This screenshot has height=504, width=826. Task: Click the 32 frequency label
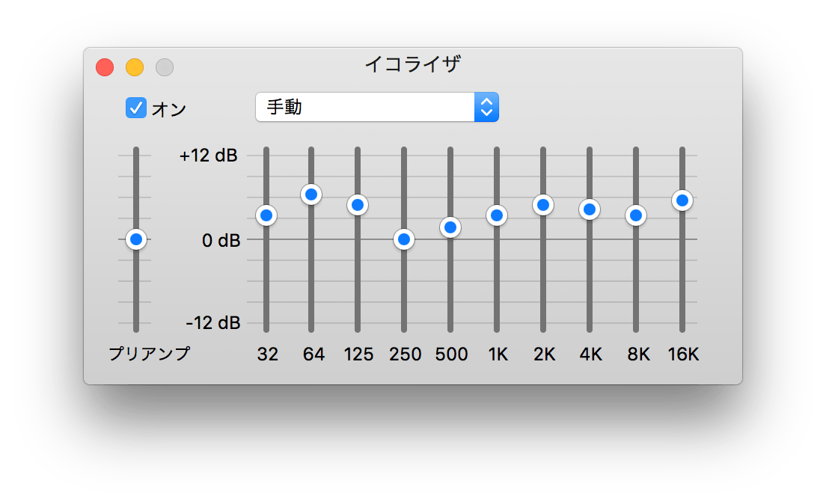point(268,354)
